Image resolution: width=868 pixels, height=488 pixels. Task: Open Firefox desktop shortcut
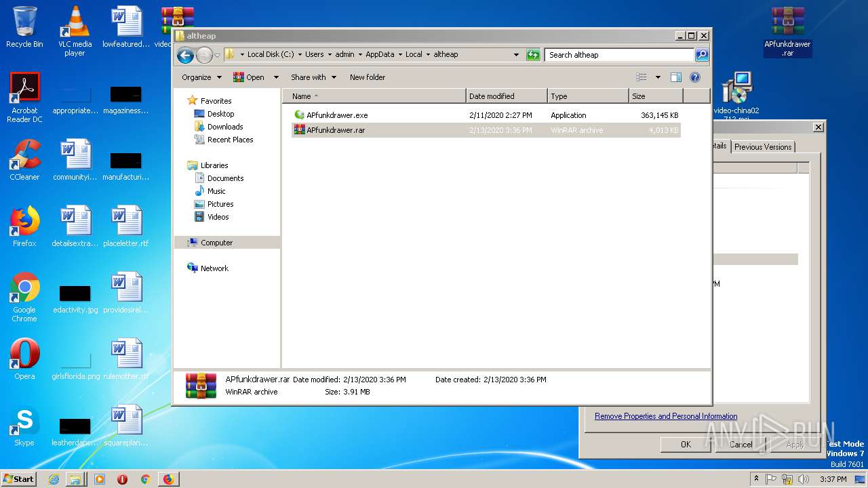(24, 226)
